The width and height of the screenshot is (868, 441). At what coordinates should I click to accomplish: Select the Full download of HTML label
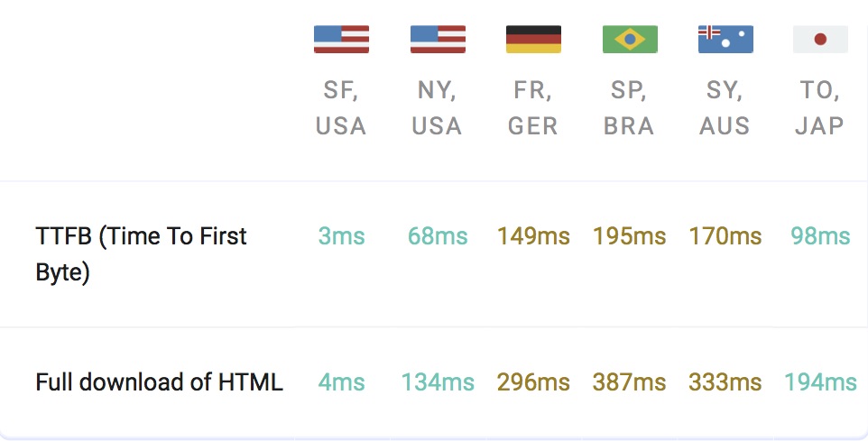click(160, 382)
